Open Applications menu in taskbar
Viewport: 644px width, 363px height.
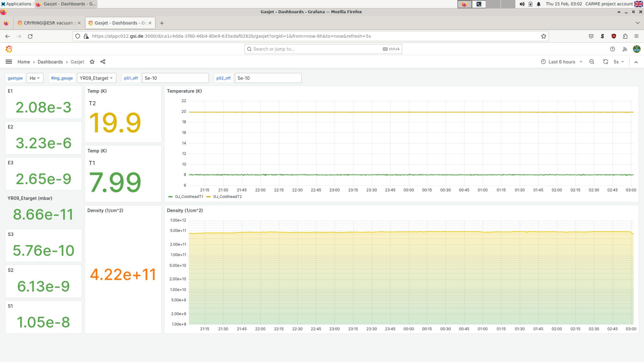click(x=17, y=4)
